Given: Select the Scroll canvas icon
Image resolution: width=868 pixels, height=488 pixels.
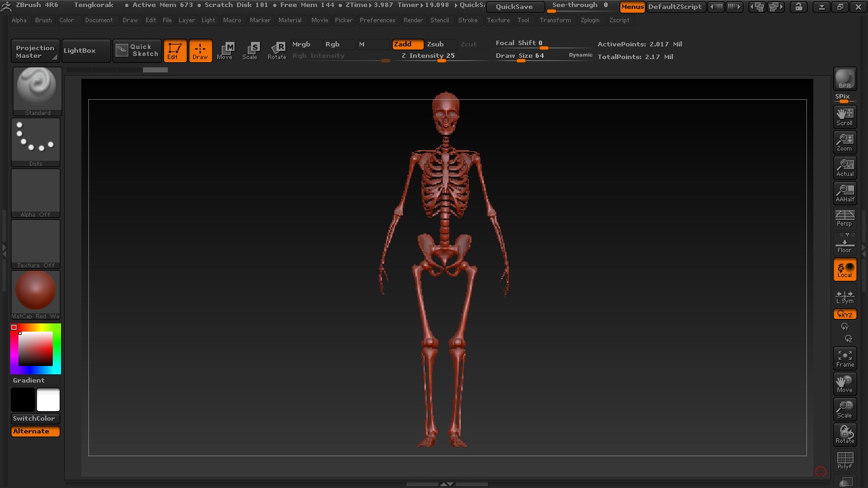Looking at the screenshot, I should [844, 116].
